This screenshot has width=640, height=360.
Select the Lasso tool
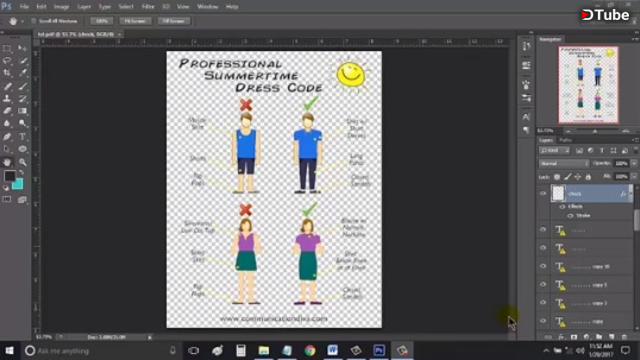[x=7, y=61]
